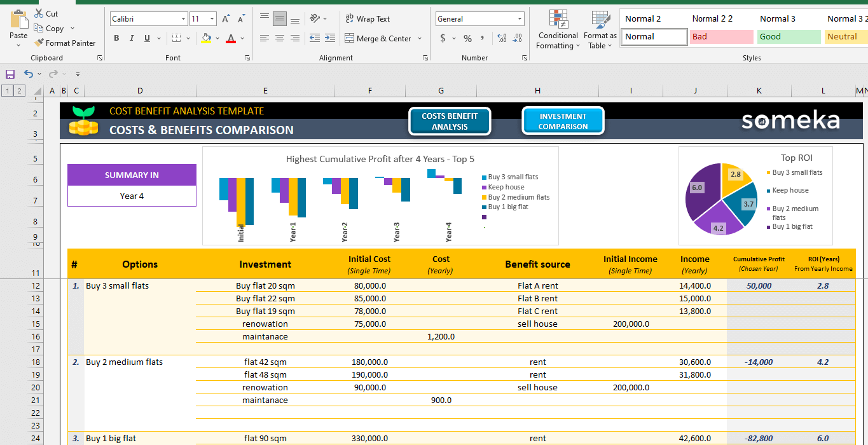Apply the Format Painter
868x445 pixels.
(x=64, y=43)
